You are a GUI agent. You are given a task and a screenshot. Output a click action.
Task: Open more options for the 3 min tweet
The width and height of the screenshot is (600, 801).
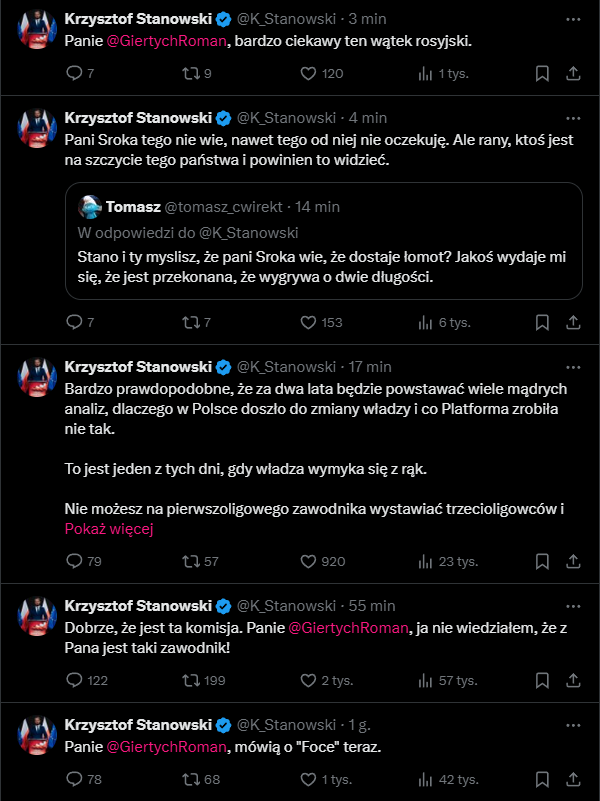(572, 18)
